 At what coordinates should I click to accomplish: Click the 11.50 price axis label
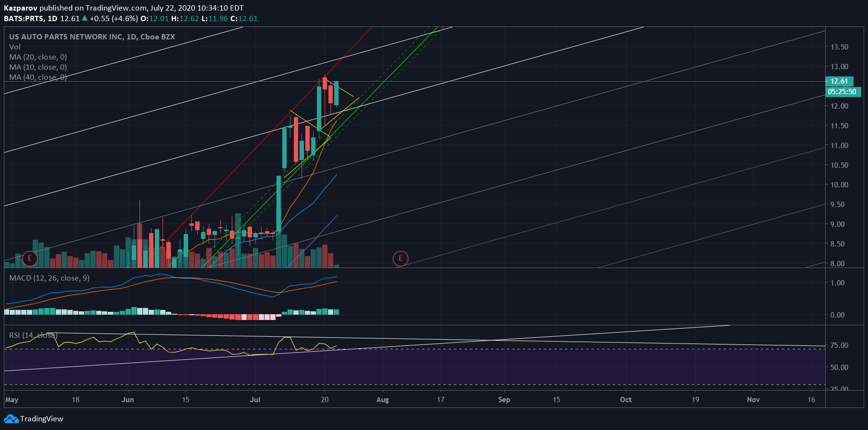[x=840, y=126]
